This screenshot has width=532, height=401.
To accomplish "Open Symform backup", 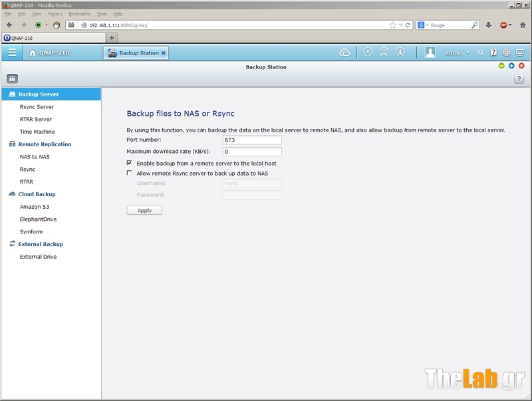I will [31, 231].
